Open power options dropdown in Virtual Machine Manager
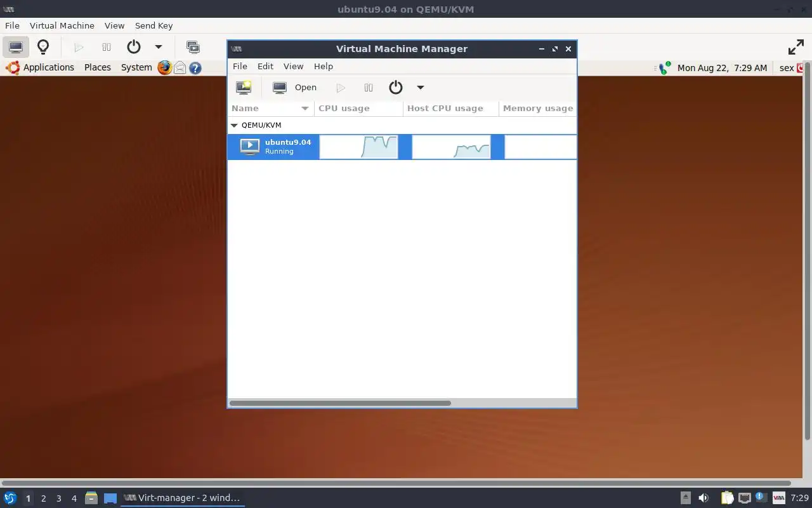Image resolution: width=812 pixels, height=508 pixels. pos(420,88)
